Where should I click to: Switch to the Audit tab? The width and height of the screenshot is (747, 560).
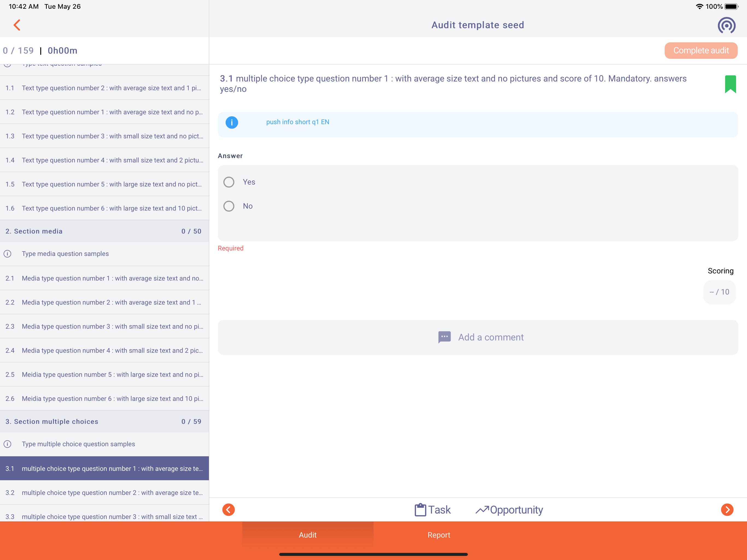coord(308,535)
